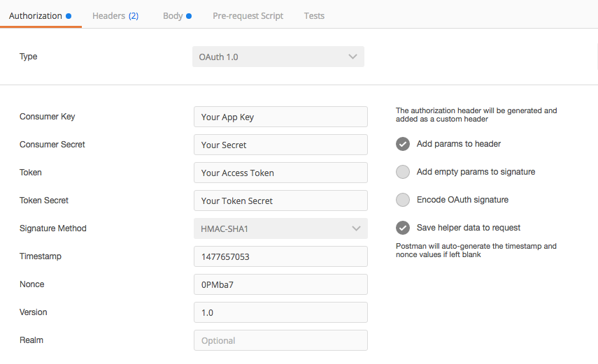Switch to the Authorization tab
This screenshot has width=598, height=364.
36,15
